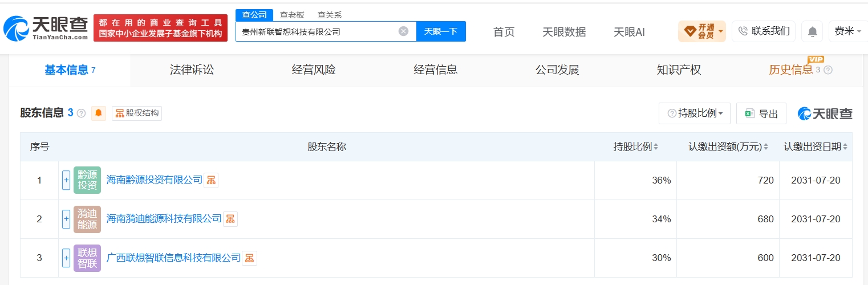Expand row for 海南漪迪能源科技有限公司

[66, 219]
